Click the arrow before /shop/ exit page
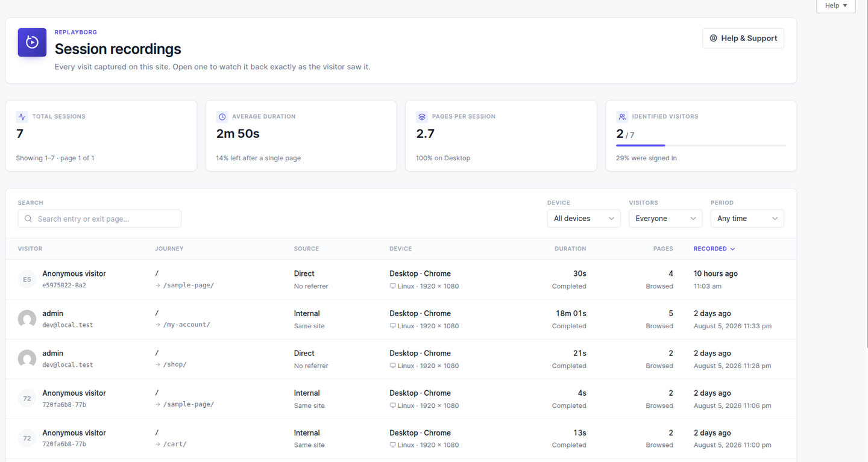Screen dimensions: 868x462 (x=158, y=364)
